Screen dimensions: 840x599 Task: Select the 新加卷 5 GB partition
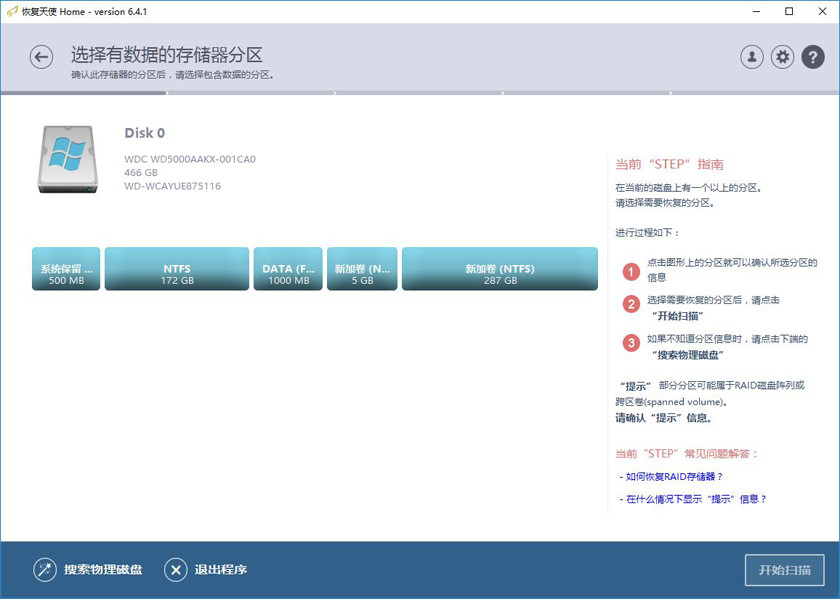pos(362,269)
